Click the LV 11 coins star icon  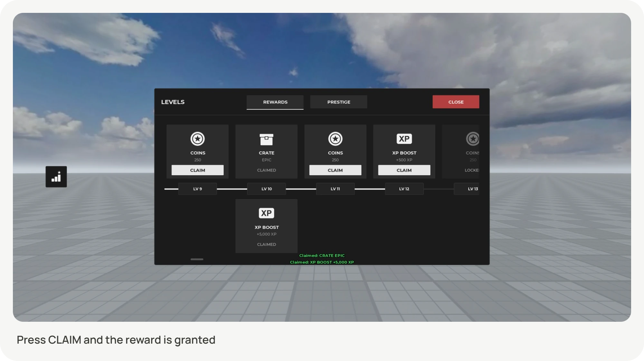(x=335, y=139)
